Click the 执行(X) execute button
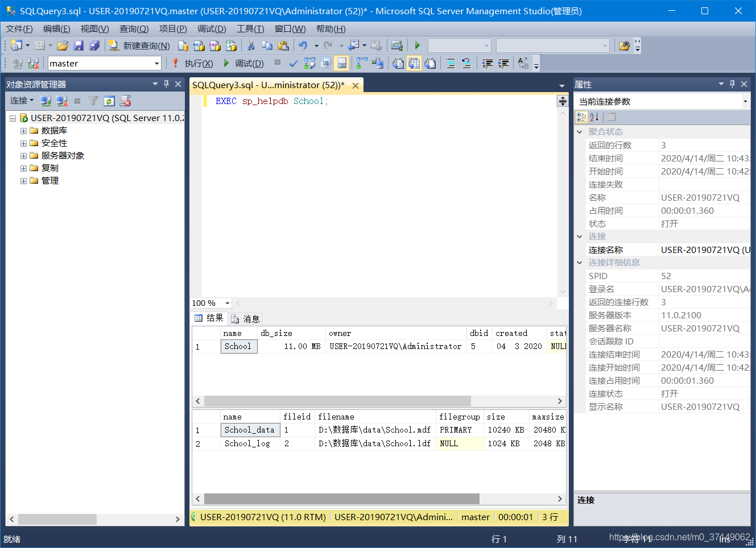This screenshot has width=756, height=548. pyautogui.click(x=193, y=63)
